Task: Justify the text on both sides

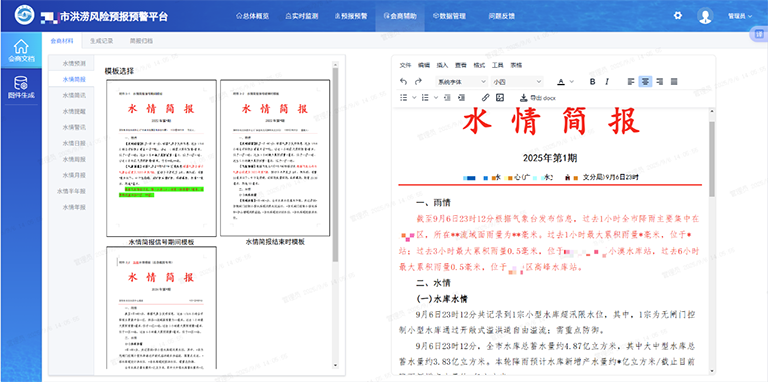Action: coord(673,82)
